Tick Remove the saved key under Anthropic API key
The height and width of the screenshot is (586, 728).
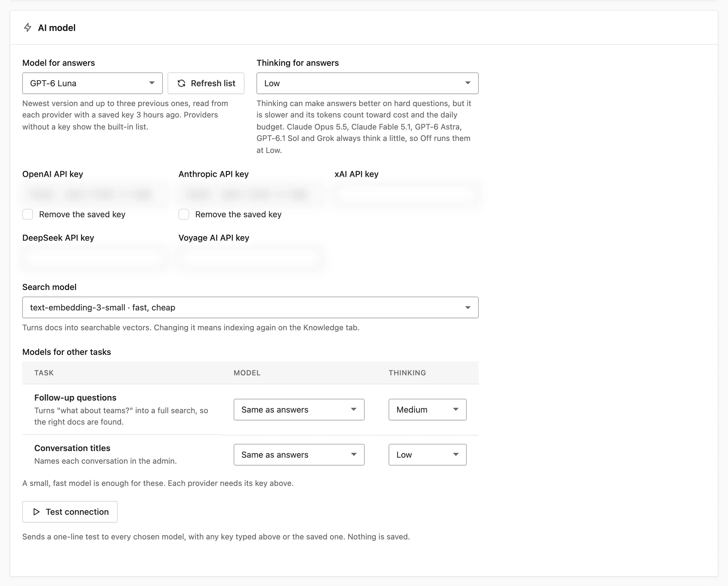184,214
